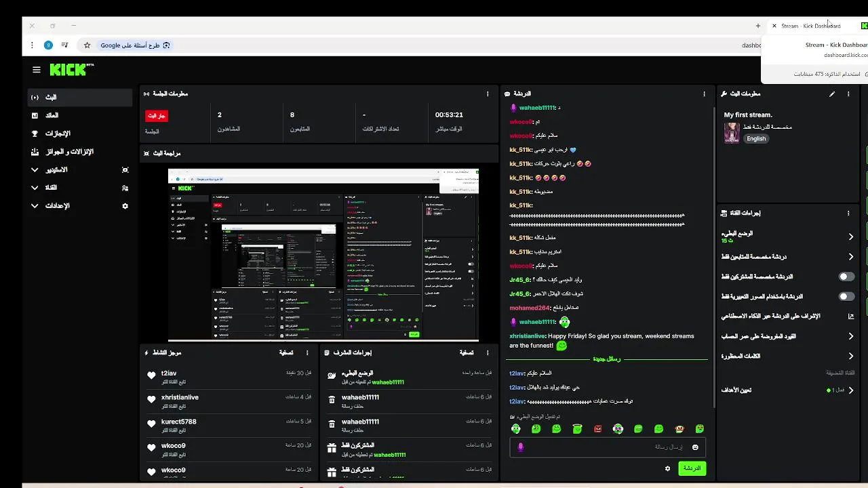Open followers-only chat options chevron
Viewport: 868px width, 488px height.
pyautogui.click(x=851, y=257)
